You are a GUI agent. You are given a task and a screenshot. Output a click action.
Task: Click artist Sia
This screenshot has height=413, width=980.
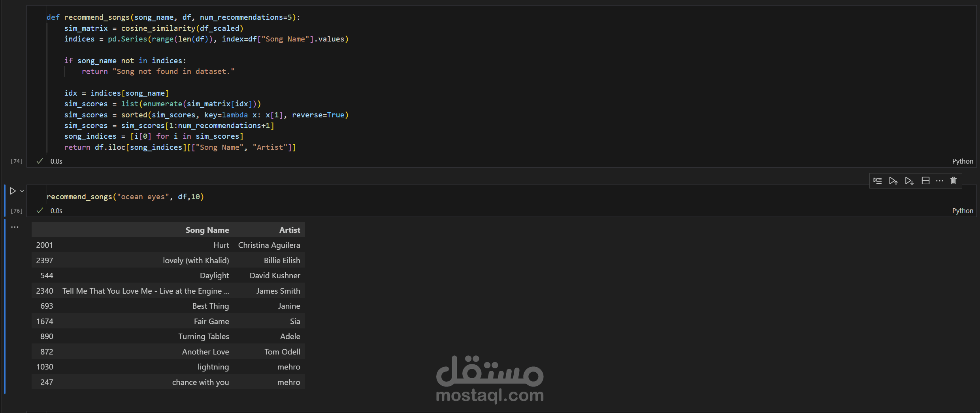click(295, 321)
